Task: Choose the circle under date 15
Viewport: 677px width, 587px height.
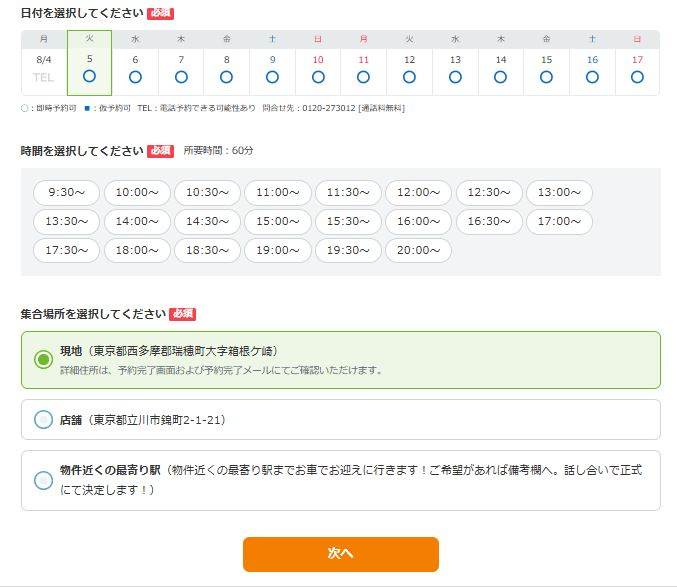Action: 546,77
